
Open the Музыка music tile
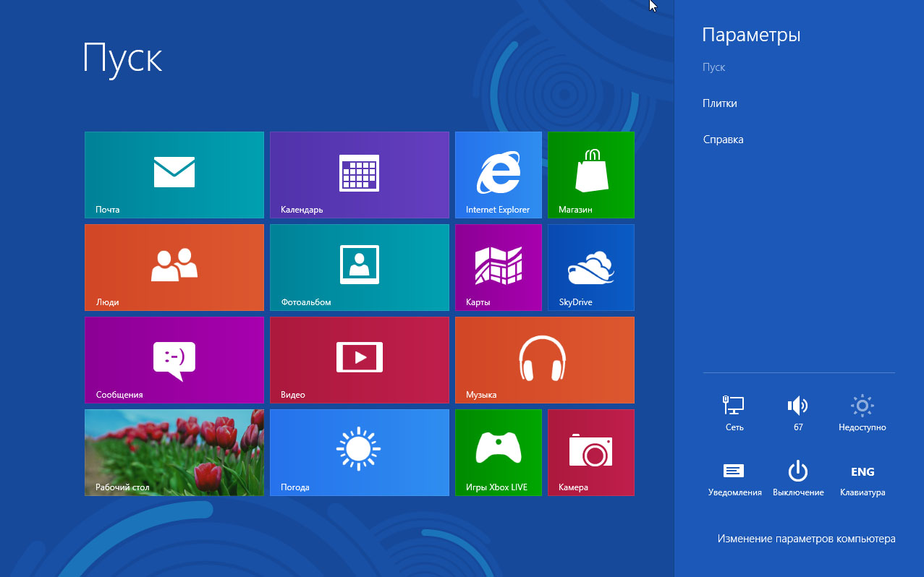coord(545,360)
